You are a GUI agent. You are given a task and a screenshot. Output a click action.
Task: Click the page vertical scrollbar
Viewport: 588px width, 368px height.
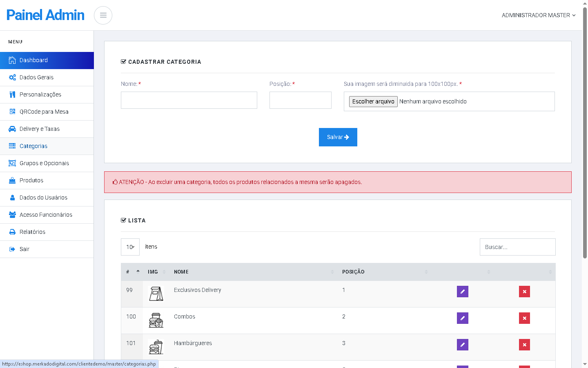585,135
